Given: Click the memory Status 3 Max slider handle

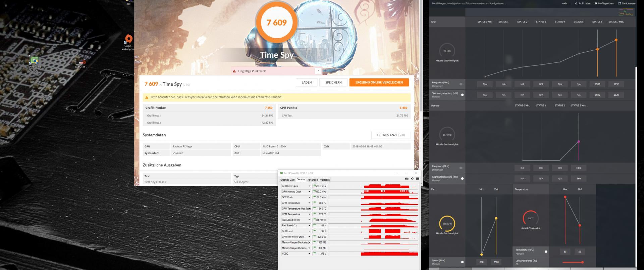Looking at the screenshot, I should click(579, 142).
